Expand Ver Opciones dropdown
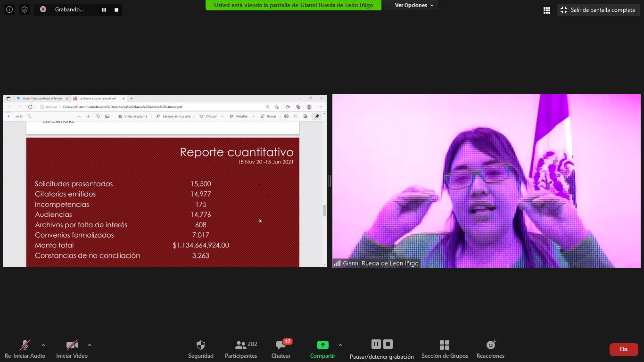 coord(414,5)
